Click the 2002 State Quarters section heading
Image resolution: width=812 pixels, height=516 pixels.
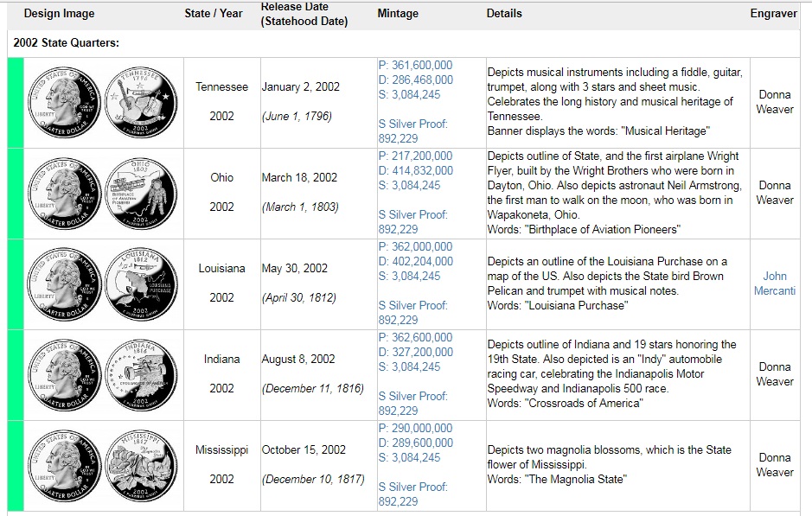click(67, 43)
